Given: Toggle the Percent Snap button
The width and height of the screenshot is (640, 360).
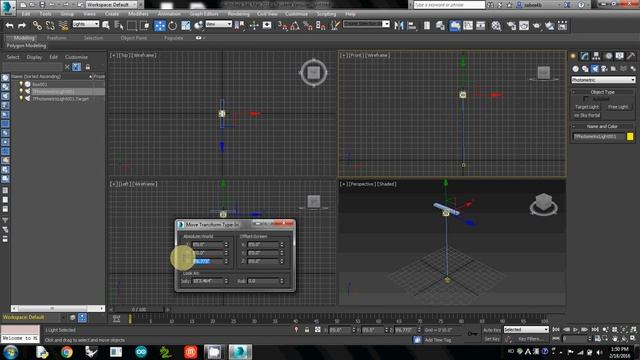Looking at the screenshot, I should click(x=308, y=26).
